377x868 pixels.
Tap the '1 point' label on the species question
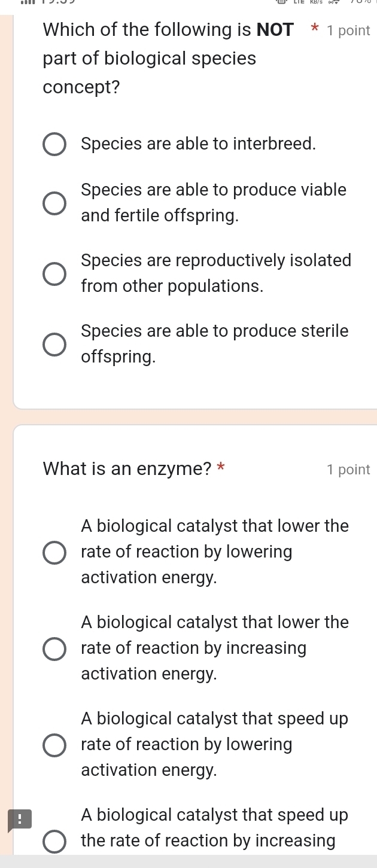pos(349,31)
